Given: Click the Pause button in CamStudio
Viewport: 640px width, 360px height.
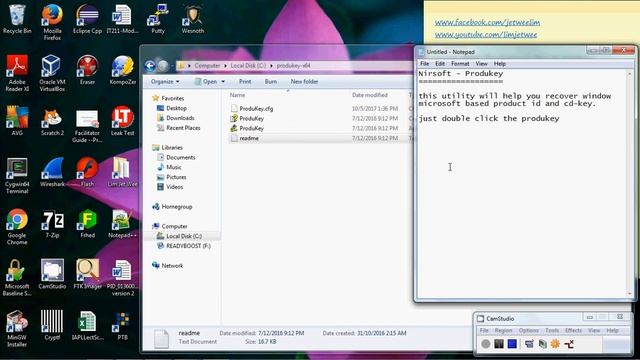Looking at the screenshot, I should [x=499, y=344].
